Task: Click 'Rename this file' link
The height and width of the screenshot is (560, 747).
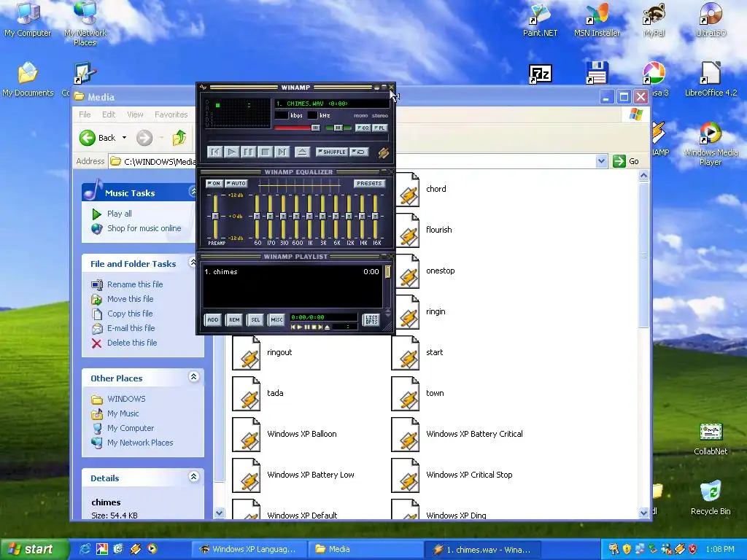Action: point(135,284)
